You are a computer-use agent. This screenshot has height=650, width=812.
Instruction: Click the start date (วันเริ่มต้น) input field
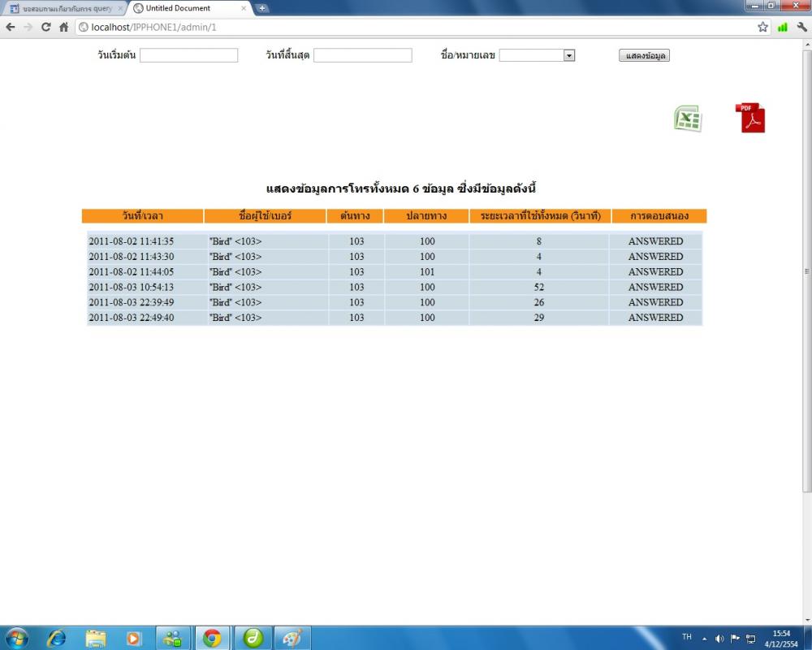[189, 55]
